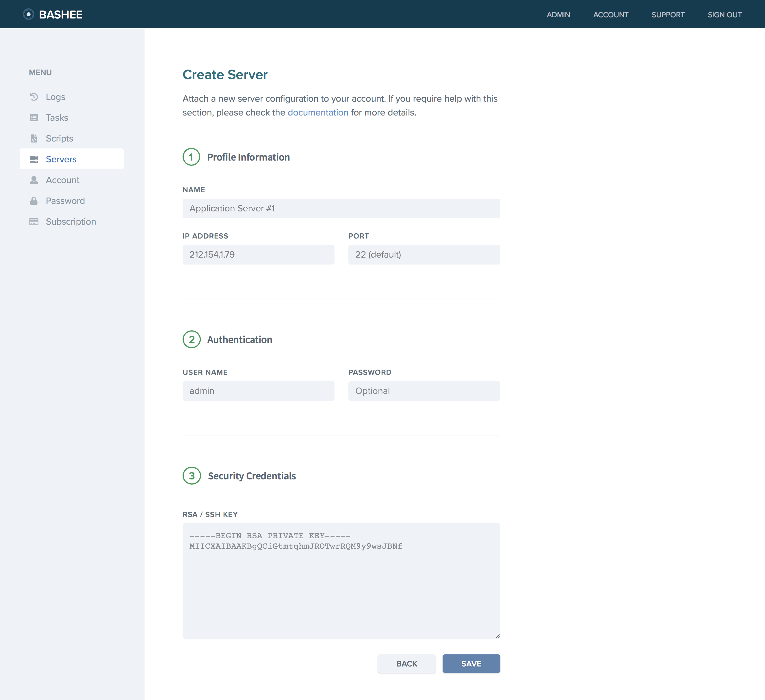Open the Admin top navigation item

[x=558, y=15]
